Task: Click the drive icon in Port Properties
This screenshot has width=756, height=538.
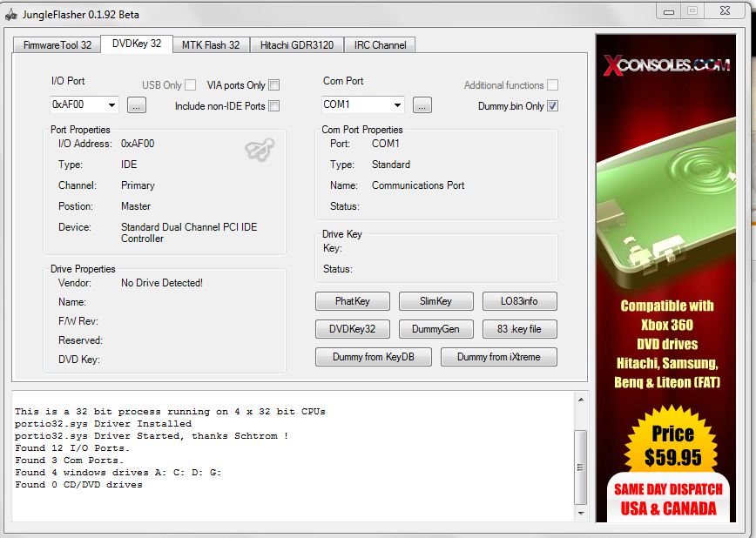Action: click(260, 150)
